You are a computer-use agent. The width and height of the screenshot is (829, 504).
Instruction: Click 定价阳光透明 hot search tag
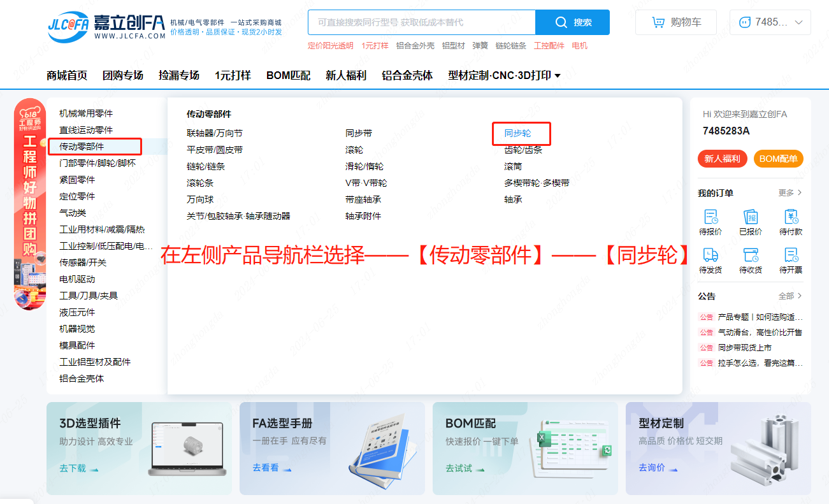pos(330,46)
